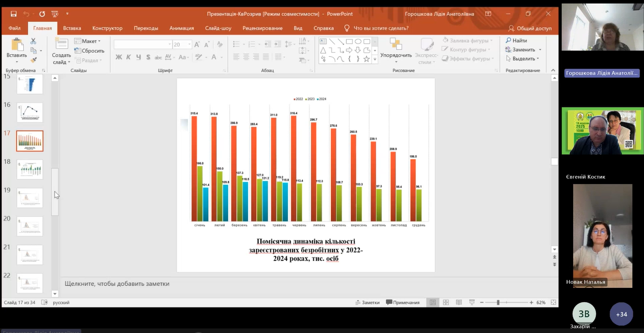Image resolution: width=644 pixels, height=333 pixels.
Task: Click Общий доступ share button
Action: [x=530, y=28]
